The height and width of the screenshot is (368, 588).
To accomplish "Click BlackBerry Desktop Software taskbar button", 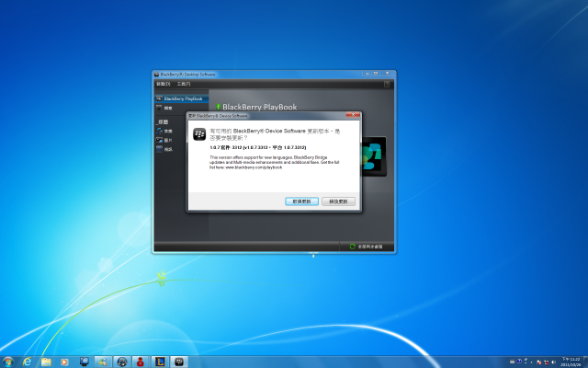I will [x=179, y=362].
